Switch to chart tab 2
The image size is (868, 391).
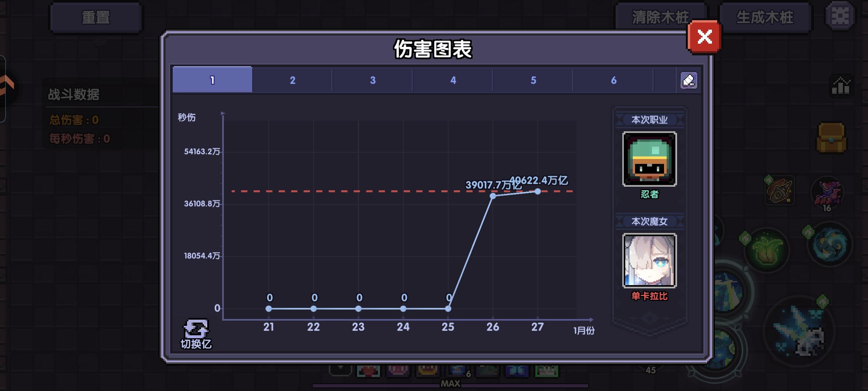293,80
